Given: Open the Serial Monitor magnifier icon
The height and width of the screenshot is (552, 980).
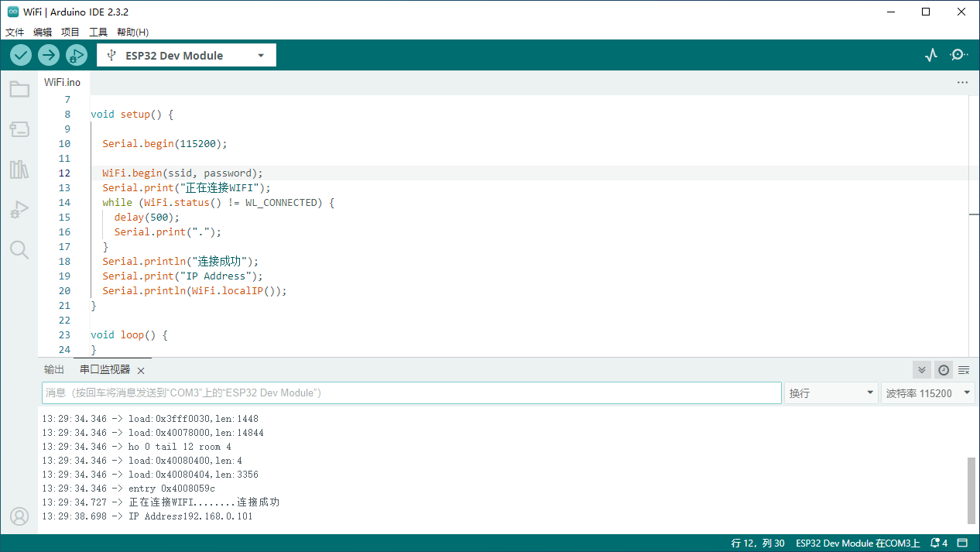Looking at the screenshot, I should (x=959, y=55).
